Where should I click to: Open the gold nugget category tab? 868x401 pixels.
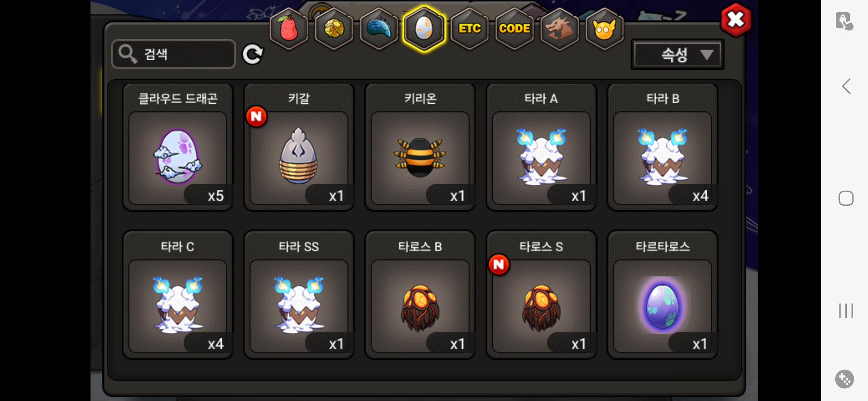pyautogui.click(x=334, y=29)
